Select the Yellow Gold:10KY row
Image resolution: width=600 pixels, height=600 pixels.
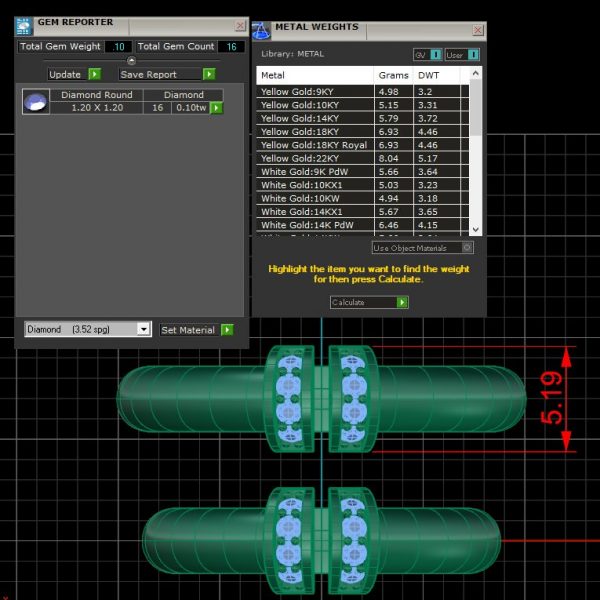(x=362, y=105)
